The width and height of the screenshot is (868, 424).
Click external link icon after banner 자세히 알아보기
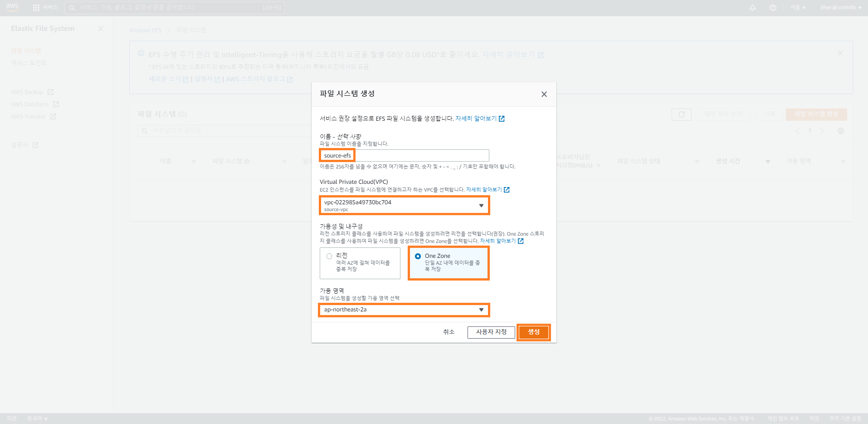(x=541, y=55)
